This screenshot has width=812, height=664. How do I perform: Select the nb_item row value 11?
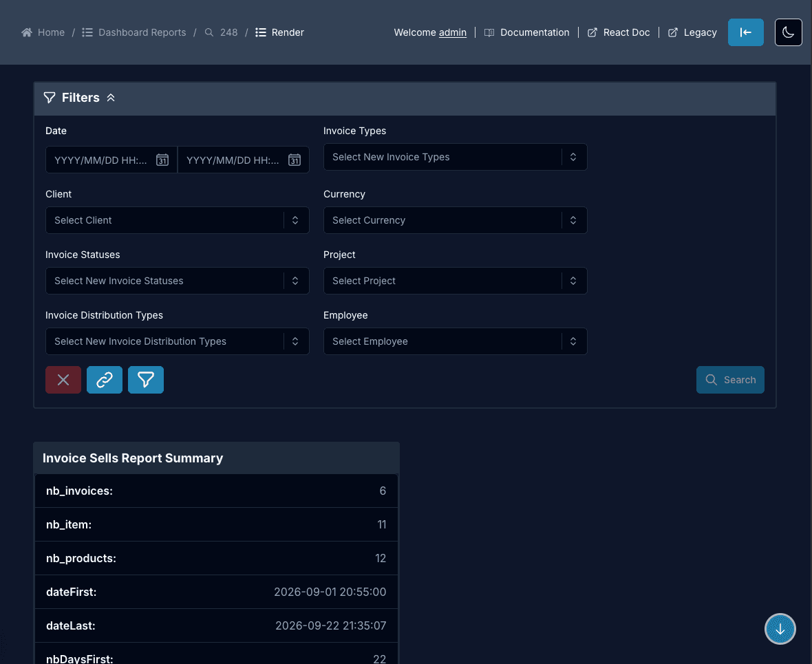[x=382, y=525]
